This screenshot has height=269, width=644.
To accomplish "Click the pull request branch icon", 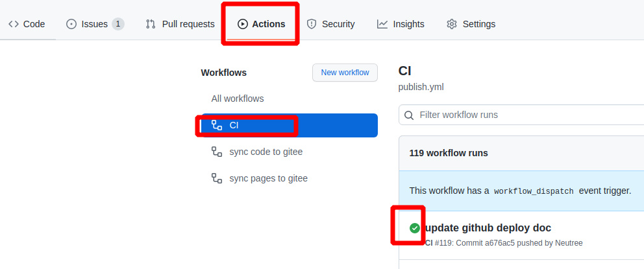I will pyautogui.click(x=151, y=24).
